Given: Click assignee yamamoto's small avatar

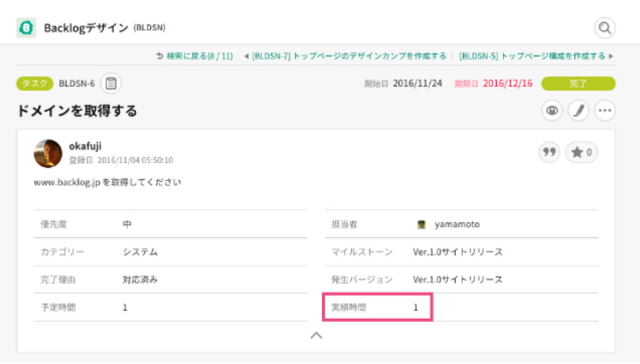Looking at the screenshot, I should [x=421, y=224].
